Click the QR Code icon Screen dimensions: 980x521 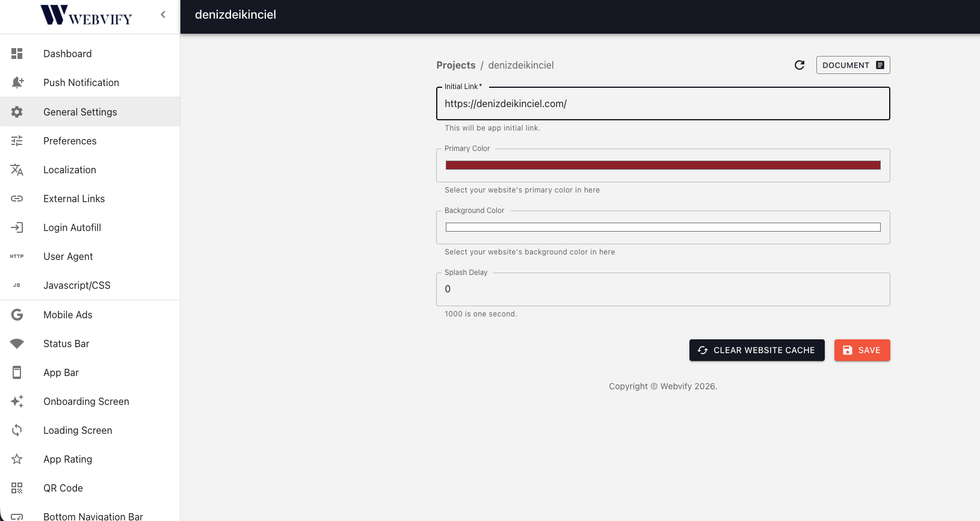17,488
